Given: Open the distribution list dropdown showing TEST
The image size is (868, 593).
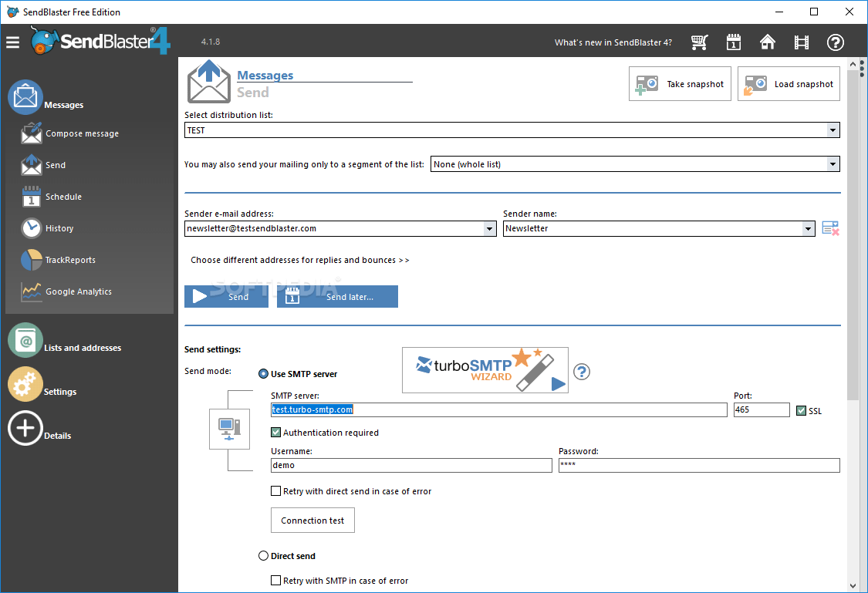Looking at the screenshot, I should (x=833, y=130).
